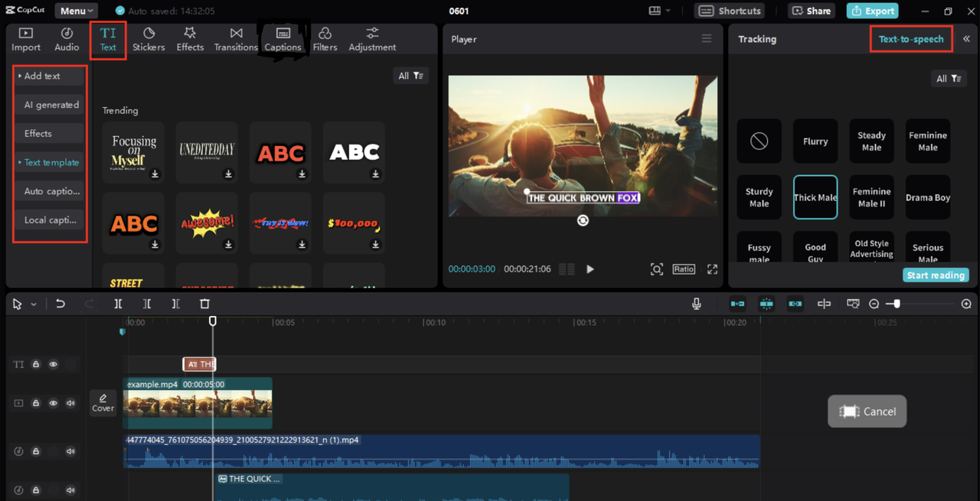980x501 pixels.
Task: Select the Text-to-speech tab
Action: click(911, 39)
